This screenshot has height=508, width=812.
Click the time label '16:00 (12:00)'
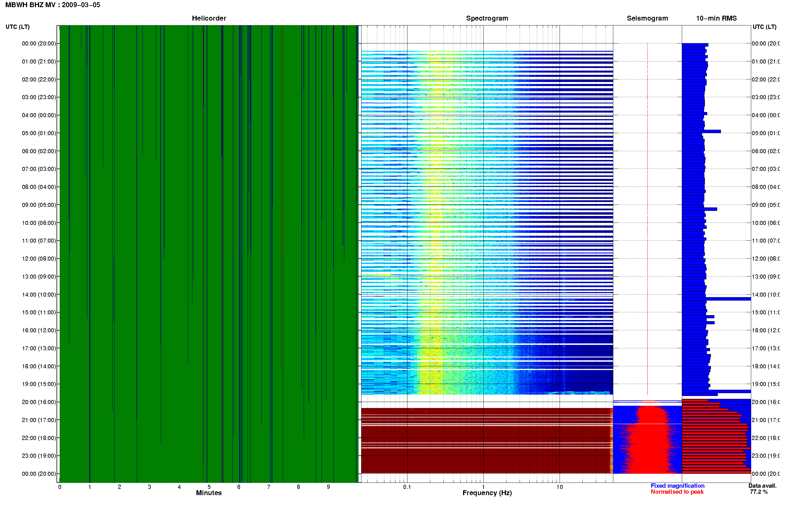(39, 330)
